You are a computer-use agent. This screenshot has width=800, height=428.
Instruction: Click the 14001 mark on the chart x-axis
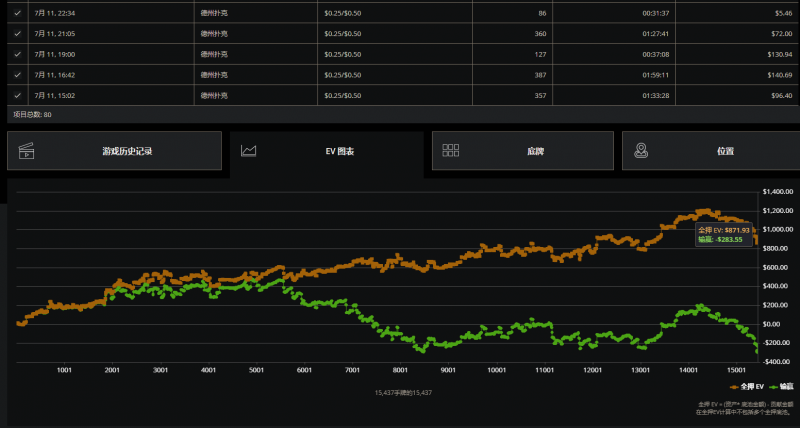(x=688, y=370)
